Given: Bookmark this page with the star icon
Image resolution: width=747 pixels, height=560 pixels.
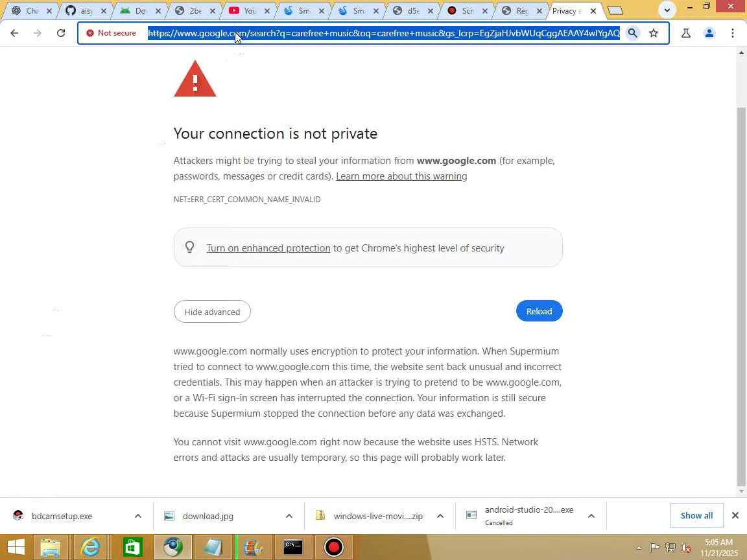Looking at the screenshot, I should click(654, 33).
